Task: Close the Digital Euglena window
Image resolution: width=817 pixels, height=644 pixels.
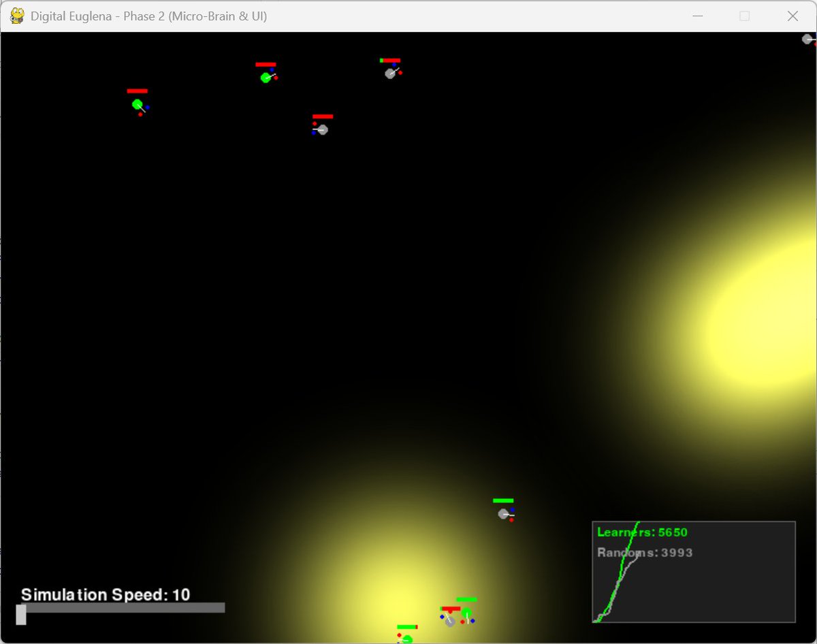Action: pyautogui.click(x=792, y=16)
